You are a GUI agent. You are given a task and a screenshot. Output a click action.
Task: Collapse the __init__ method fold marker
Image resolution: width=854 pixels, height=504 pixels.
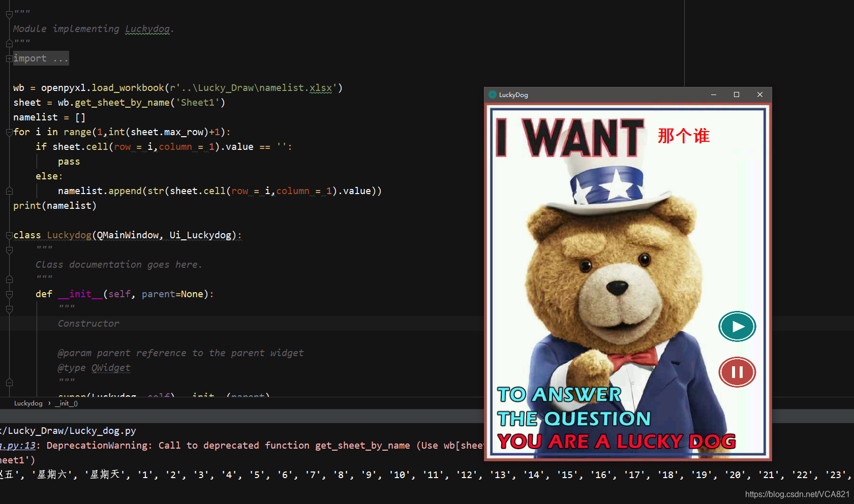[9, 294]
